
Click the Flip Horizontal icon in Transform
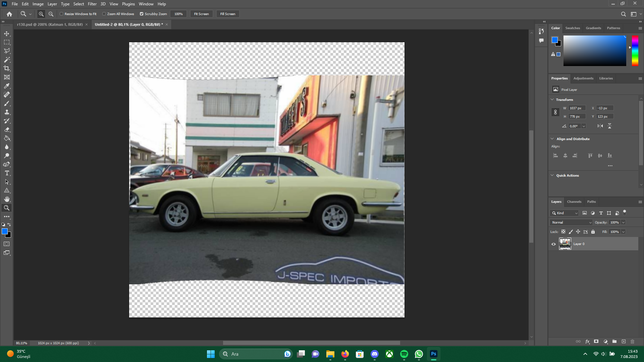[600, 126]
